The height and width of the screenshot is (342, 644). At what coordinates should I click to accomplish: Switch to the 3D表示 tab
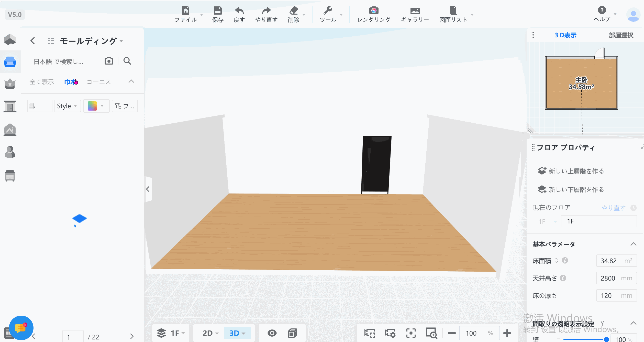[565, 35]
